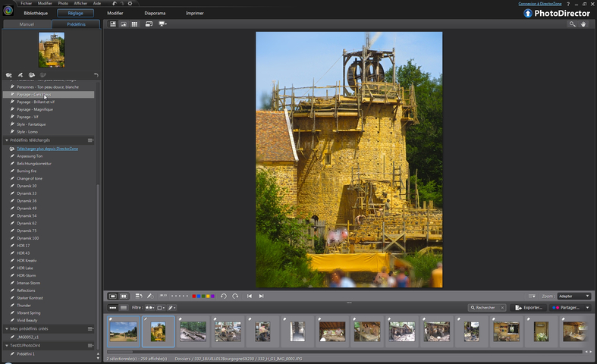Switch to grid viewer layout
Screen dimensions: 597x364
pos(134,24)
